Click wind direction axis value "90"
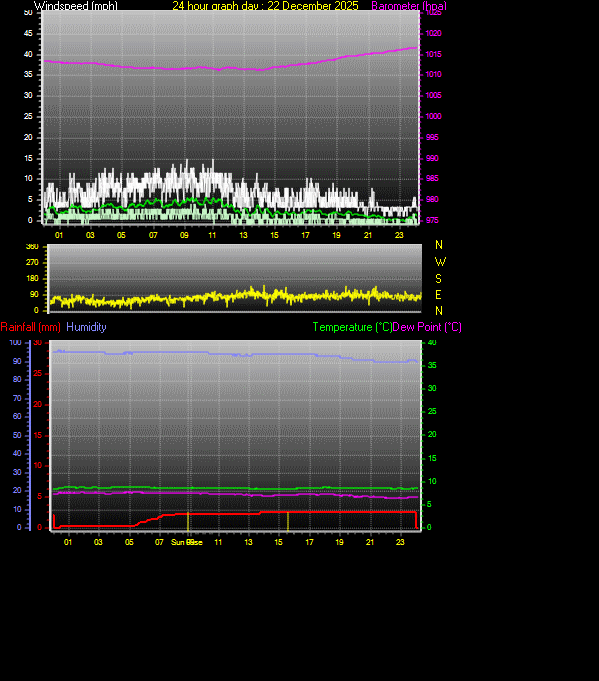599x681 pixels. (34, 294)
